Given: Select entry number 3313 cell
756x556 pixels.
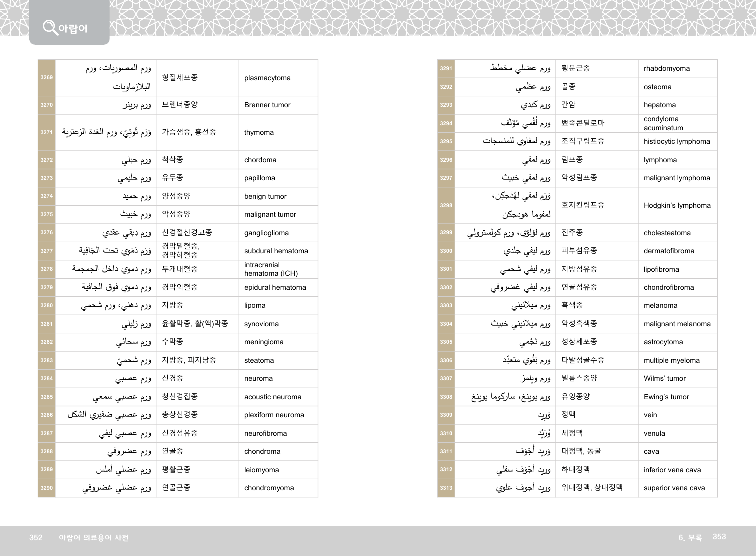Looking at the screenshot, I should tap(446, 488).
